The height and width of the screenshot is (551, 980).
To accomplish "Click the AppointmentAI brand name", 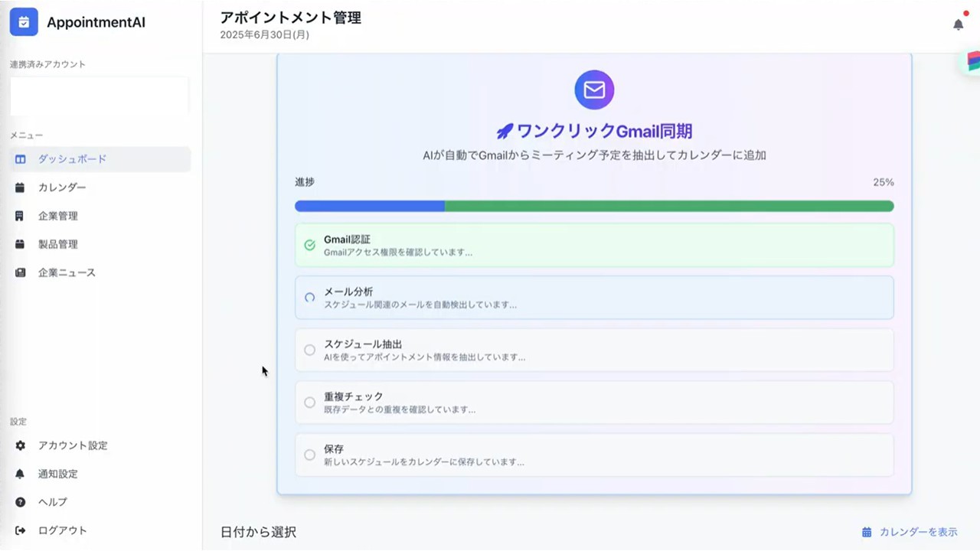I will [x=96, y=22].
